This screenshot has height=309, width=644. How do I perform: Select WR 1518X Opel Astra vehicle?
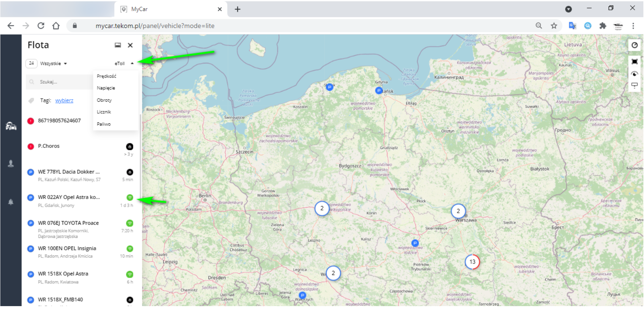pos(80,277)
